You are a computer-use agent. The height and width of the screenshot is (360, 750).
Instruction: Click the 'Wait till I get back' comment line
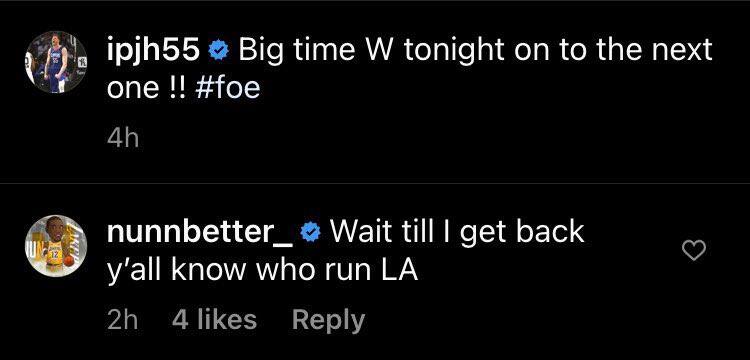point(457,233)
